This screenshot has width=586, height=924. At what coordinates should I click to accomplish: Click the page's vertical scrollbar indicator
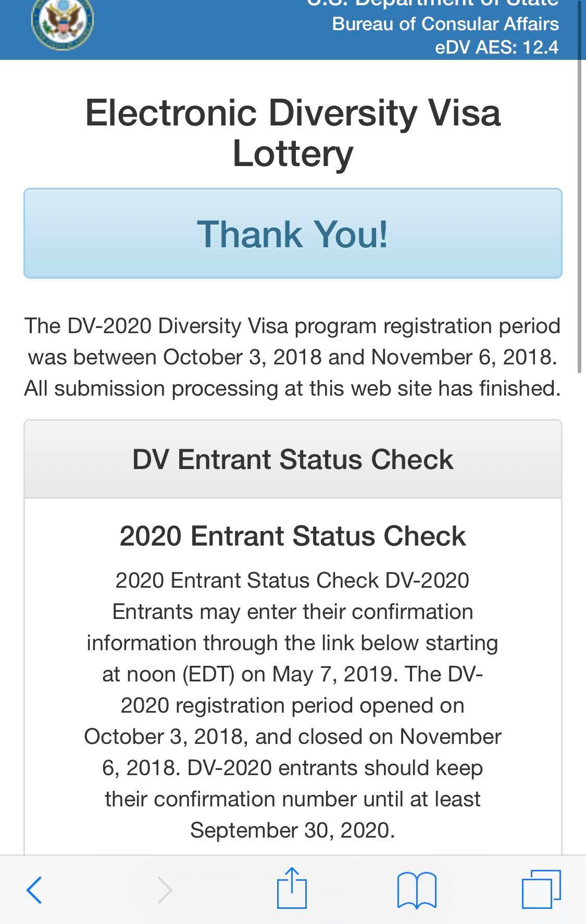click(x=580, y=216)
